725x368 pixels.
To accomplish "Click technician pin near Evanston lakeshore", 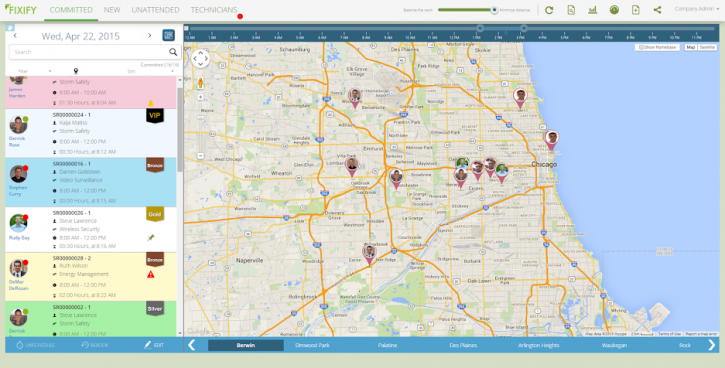I will tap(520, 98).
